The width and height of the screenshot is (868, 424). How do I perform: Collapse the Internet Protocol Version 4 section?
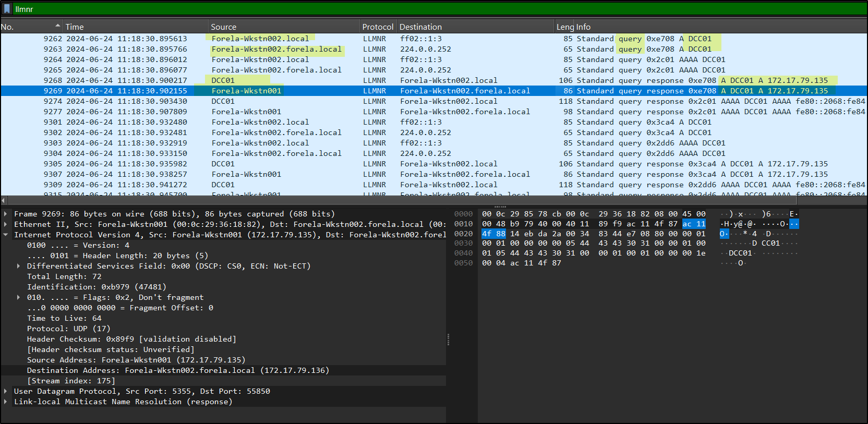point(6,235)
